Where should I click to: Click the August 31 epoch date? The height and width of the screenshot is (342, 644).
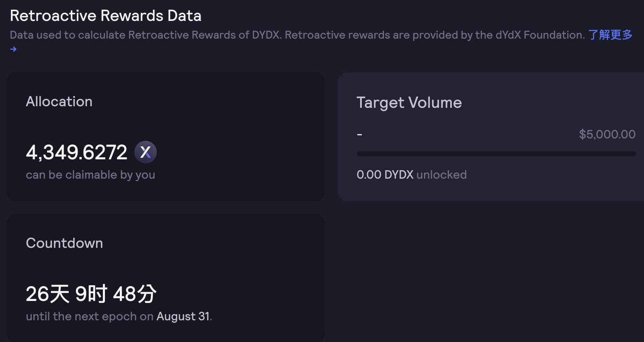[183, 316]
